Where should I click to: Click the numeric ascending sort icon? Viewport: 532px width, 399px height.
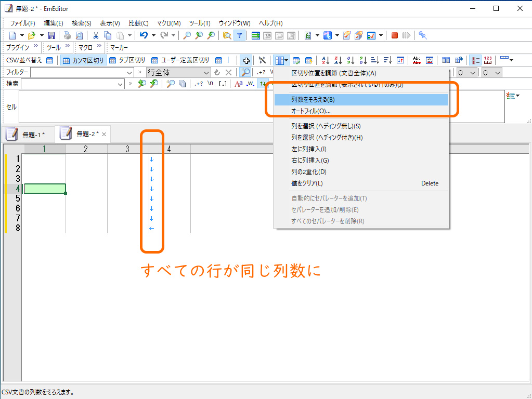(351, 60)
